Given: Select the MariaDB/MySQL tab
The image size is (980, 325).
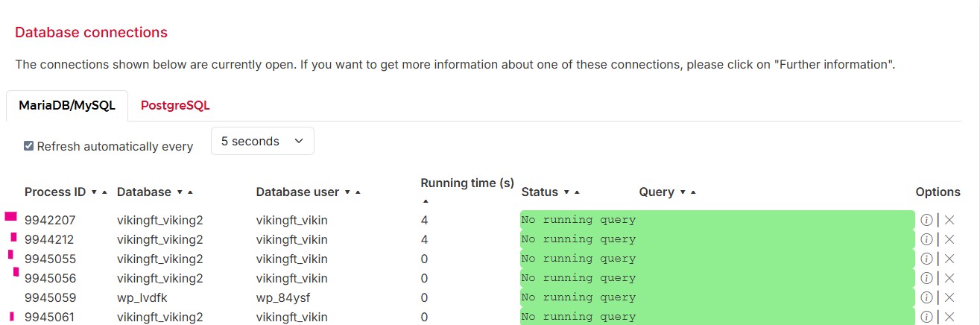Looking at the screenshot, I should tap(67, 106).
